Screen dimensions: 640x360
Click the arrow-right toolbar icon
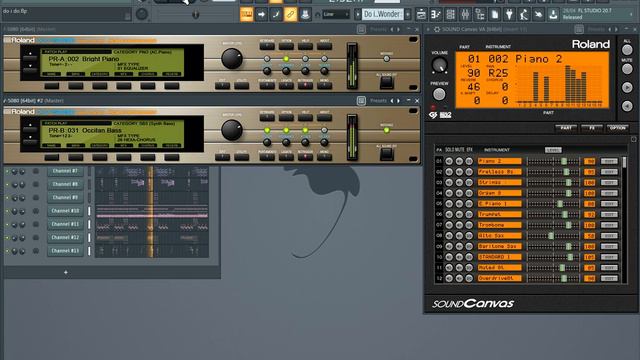pyautogui.click(x=261, y=15)
